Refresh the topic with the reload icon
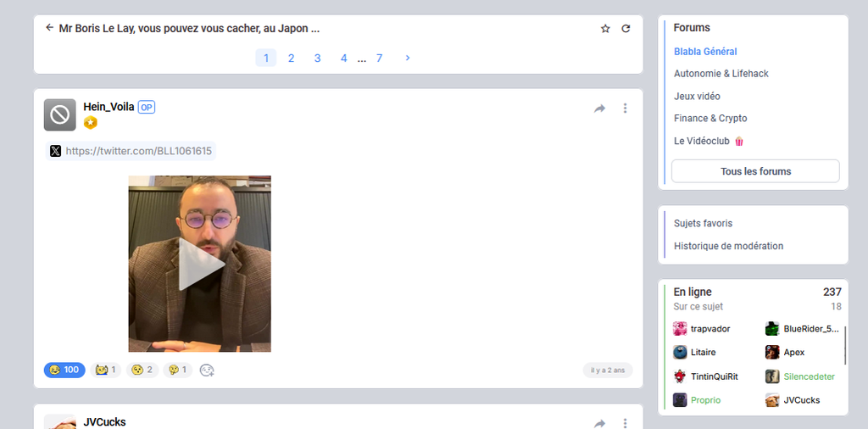 click(x=626, y=29)
